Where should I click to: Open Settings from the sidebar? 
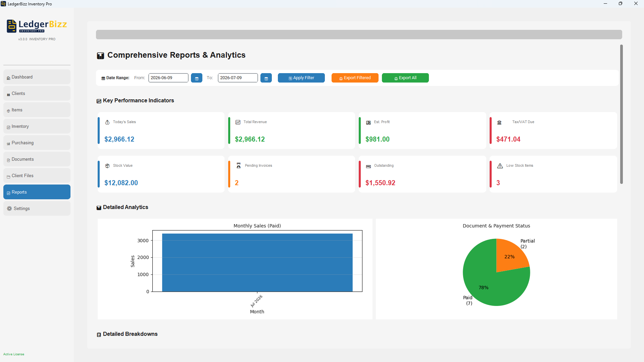coord(37,209)
